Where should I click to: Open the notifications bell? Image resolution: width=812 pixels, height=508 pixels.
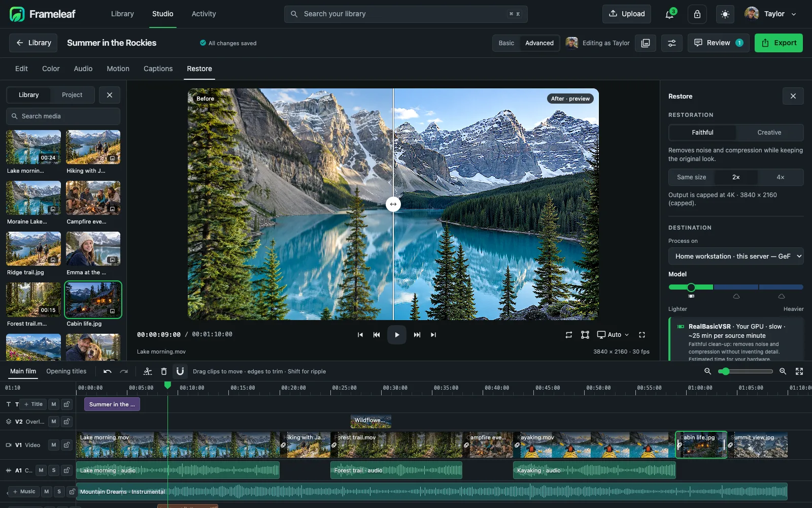[x=670, y=14]
